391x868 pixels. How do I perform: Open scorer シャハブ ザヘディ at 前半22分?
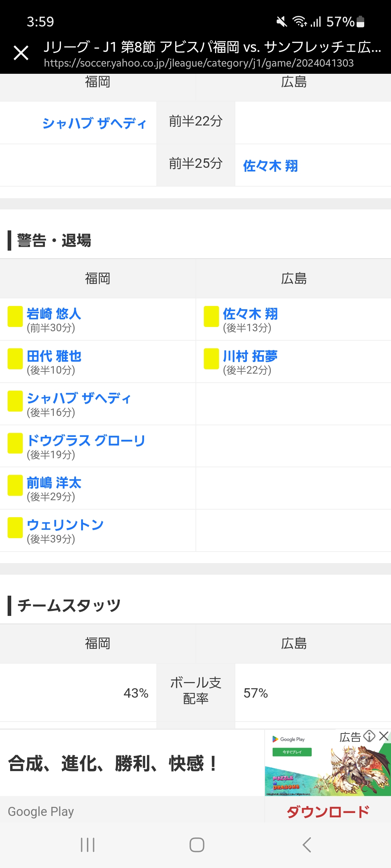point(94,123)
